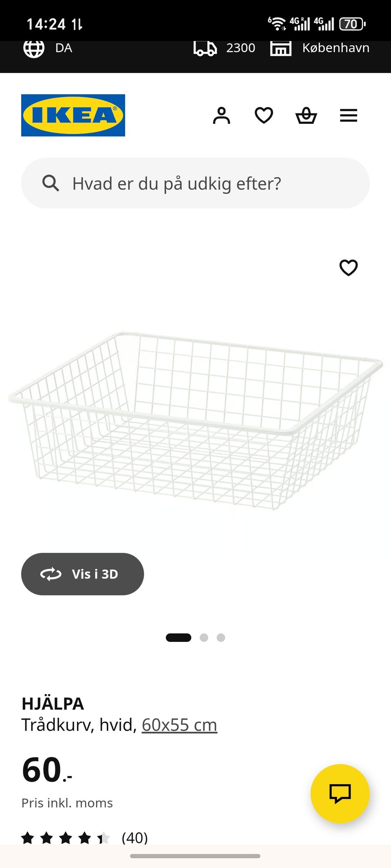This screenshot has width=391, height=868.
Task: Open the 60x55 cm size link
Action: point(179,725)
